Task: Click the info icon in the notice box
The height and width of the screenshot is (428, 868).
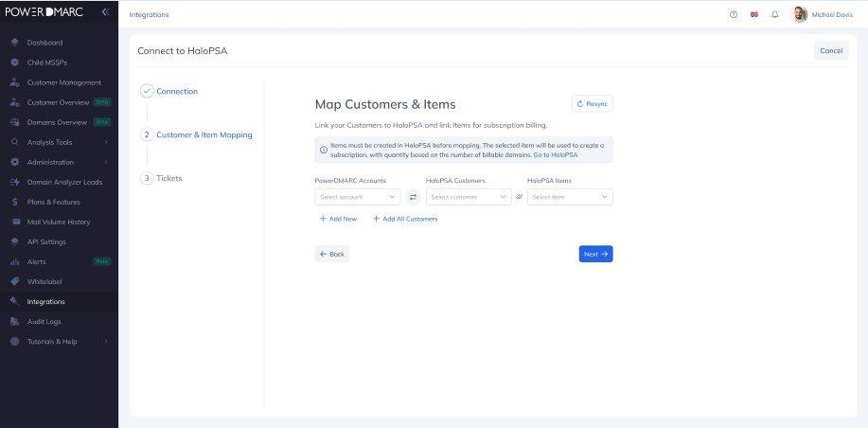Action: [x=324, y=150]
